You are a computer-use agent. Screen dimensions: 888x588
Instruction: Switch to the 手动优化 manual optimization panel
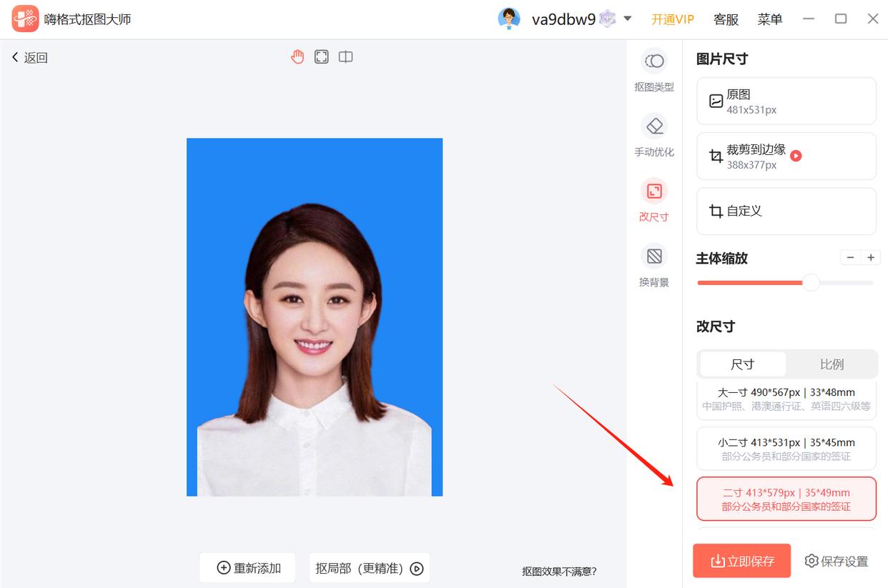click(653, 136)
